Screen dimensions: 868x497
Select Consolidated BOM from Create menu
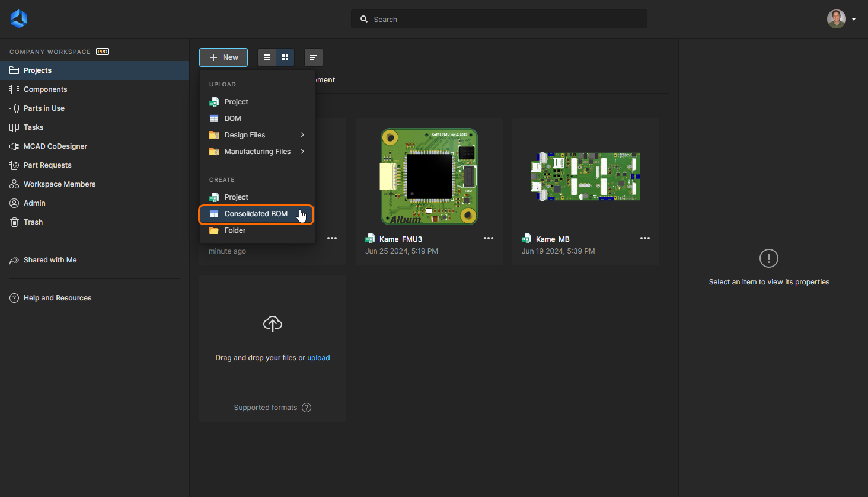coord(256,214)
